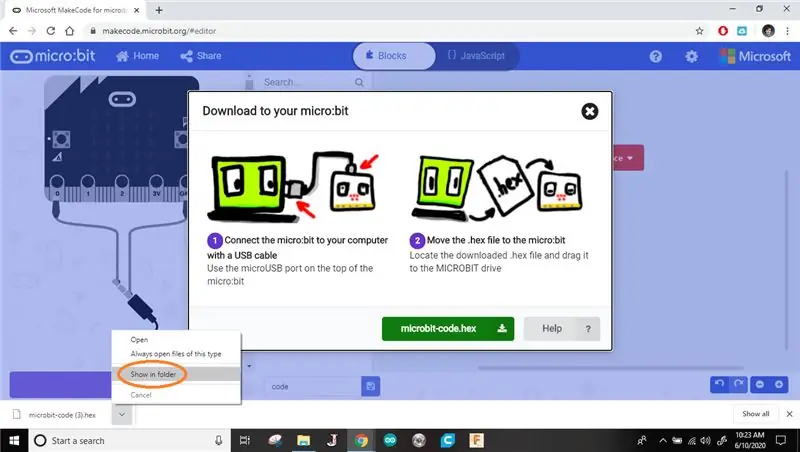800x452 pixels.
Task: Select Always open files of this type
Action: pyautogui.click(x=176, y=354)
